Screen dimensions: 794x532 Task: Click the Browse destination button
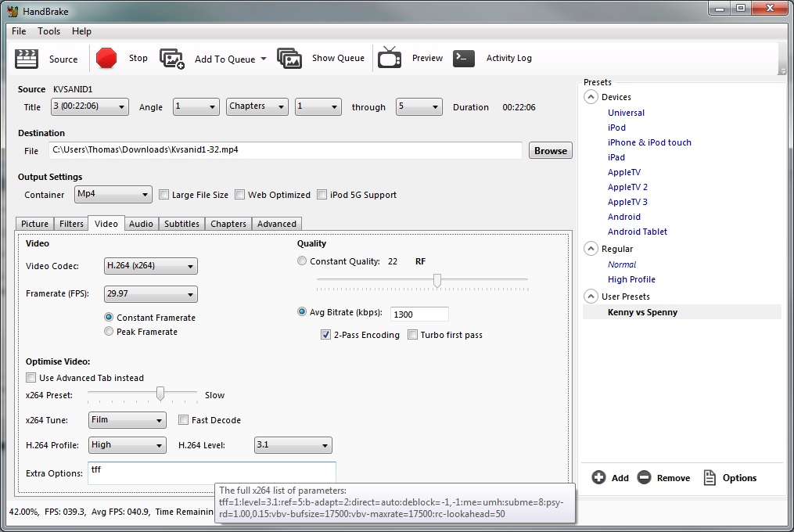pos(551,150)
